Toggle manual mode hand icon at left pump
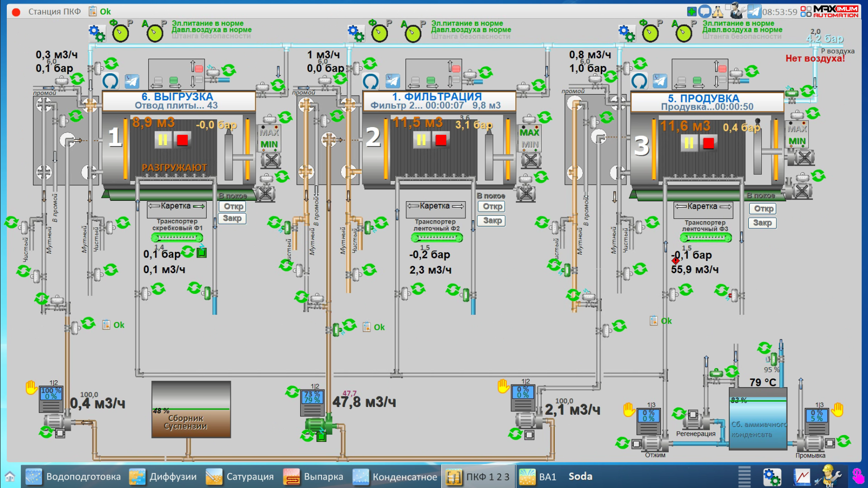Image resolution: width=868 pixels, height=488 pixels. click(32, 388)
